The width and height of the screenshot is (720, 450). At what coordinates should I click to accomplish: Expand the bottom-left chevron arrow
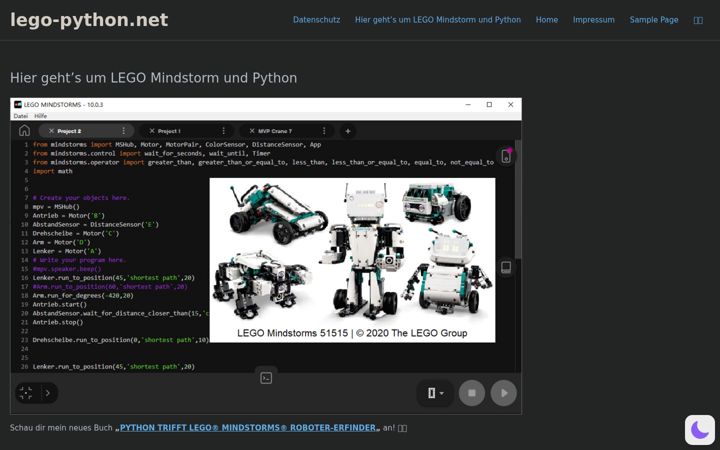pos(48,393)
